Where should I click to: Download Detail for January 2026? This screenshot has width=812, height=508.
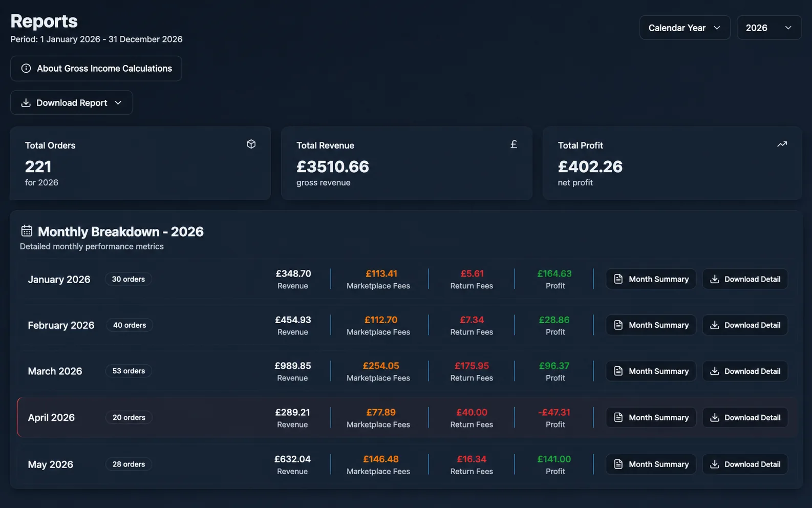(745, 279)
